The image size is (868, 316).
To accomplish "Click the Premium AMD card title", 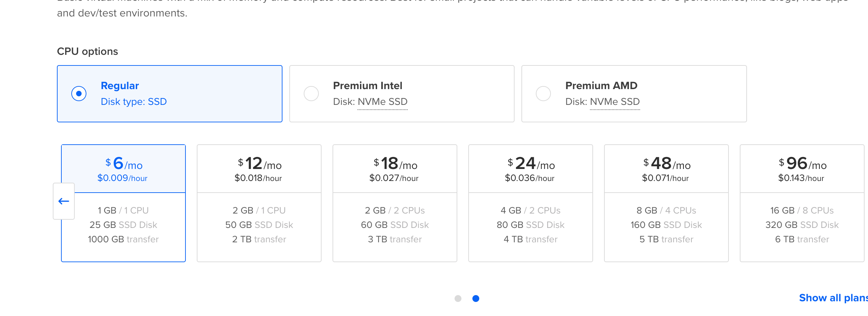I will [601, 86].
